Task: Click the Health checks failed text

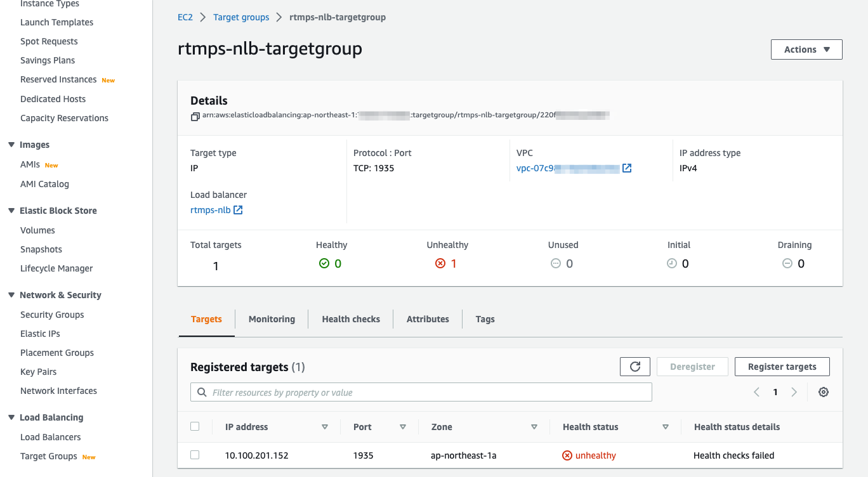Action: (734, 455)
